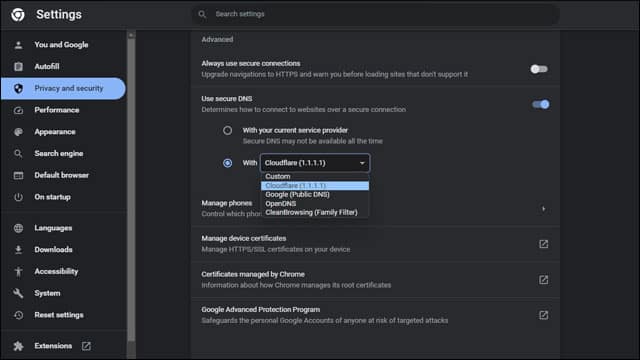Click the Certificates managed by Chrome text
This screenshot has height=360, width=640.
pos(253,274)
